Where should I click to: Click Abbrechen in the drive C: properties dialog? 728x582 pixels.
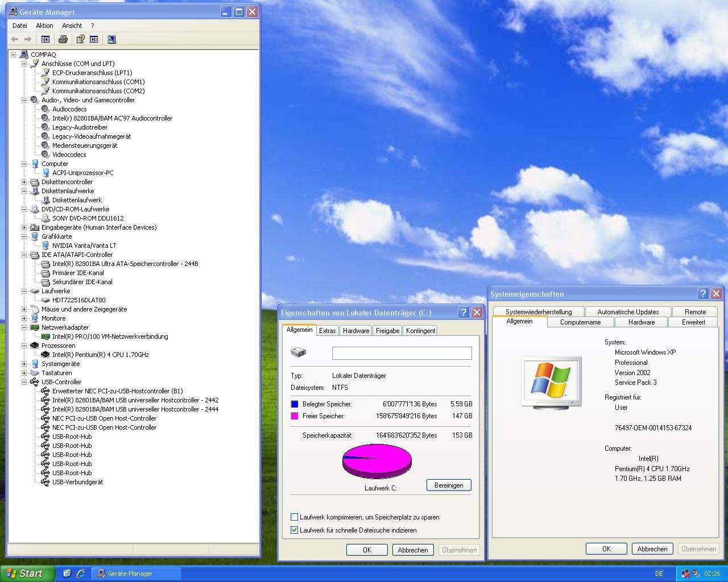coord(413,550)
